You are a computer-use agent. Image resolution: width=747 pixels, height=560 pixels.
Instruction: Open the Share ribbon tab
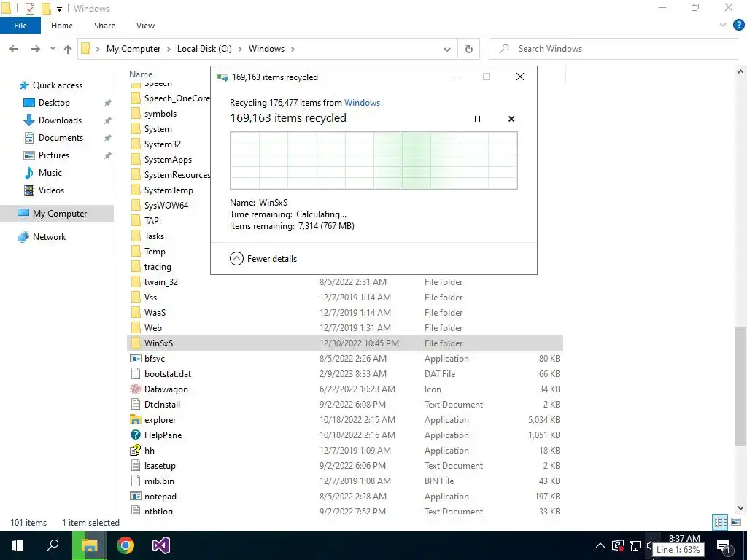coord(104,26)
